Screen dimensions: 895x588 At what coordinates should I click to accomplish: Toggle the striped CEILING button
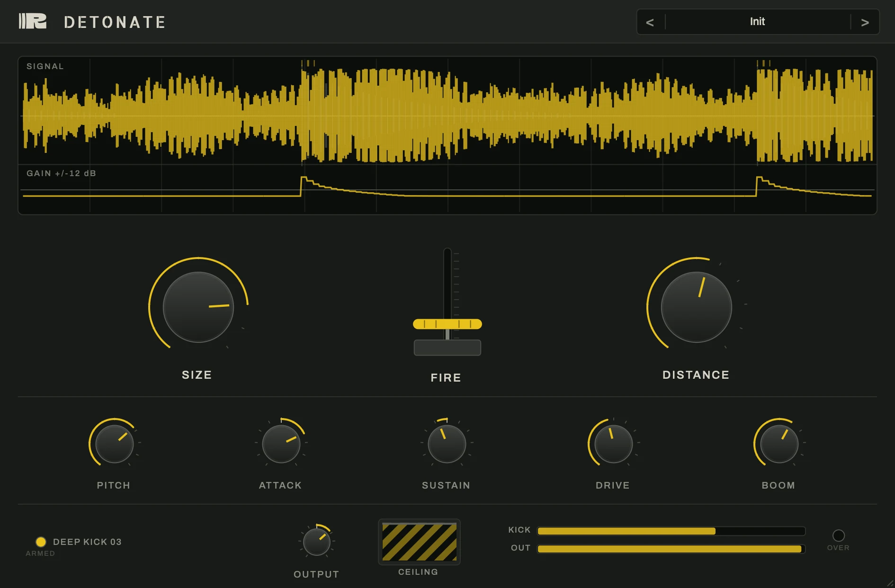click(419, 542)
